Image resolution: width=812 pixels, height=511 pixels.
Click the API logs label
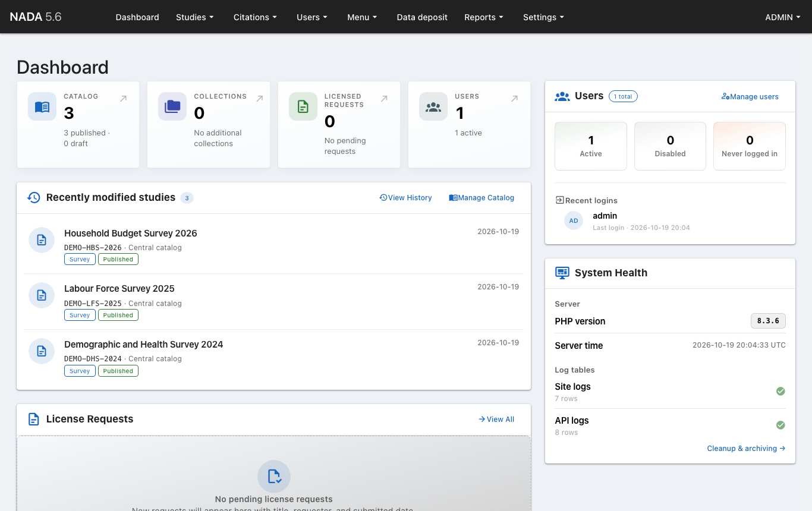click(x=572, y=421)
